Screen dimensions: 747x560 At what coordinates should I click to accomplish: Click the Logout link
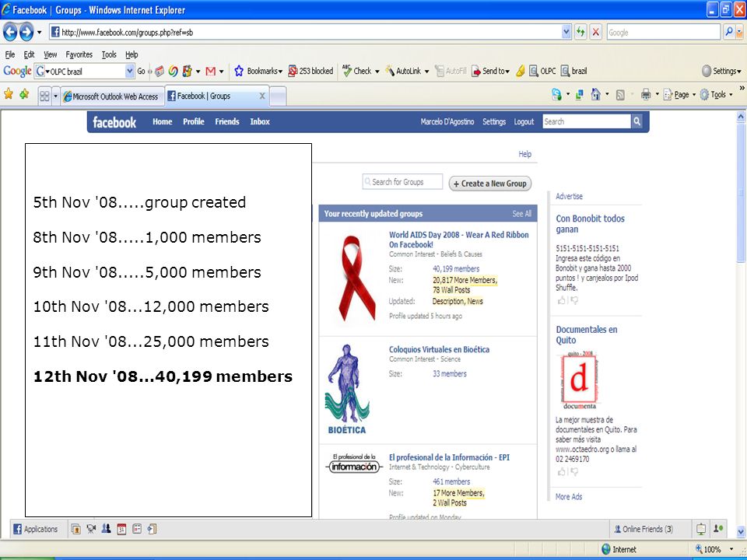pyautogui.click(x=524, y=121)
